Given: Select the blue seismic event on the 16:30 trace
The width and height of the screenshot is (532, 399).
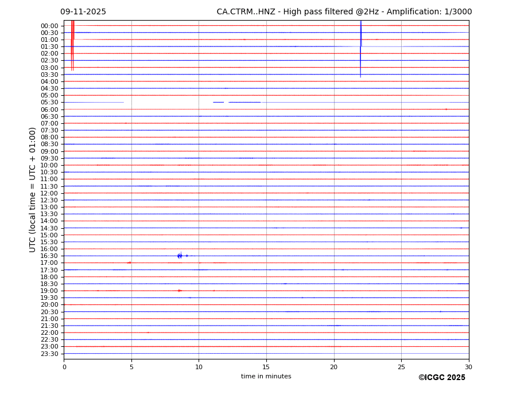Looking at the screenshot, I should click(180, 256).
